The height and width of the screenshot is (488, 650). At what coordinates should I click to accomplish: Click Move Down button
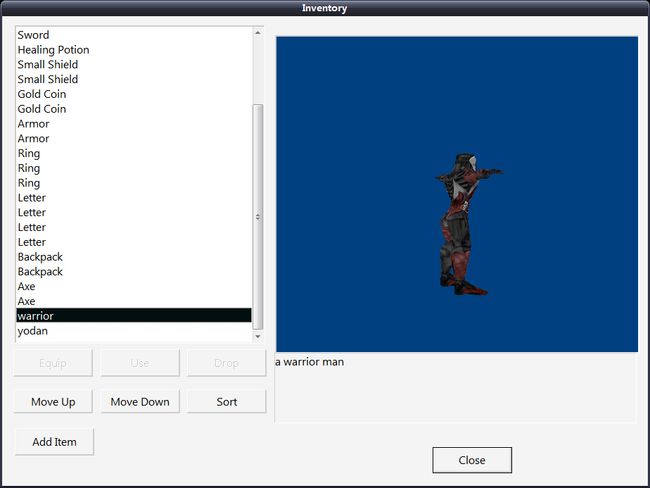point(140,402)
